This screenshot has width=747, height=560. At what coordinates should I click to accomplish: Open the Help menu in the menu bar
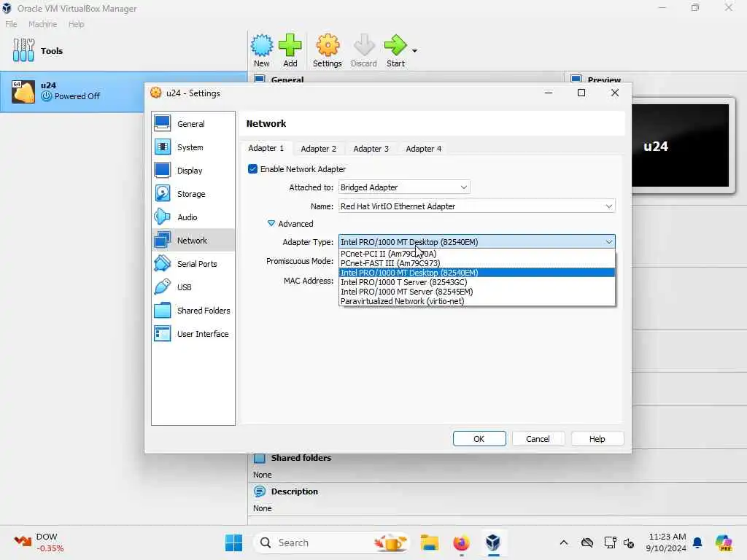pos(76,24)
